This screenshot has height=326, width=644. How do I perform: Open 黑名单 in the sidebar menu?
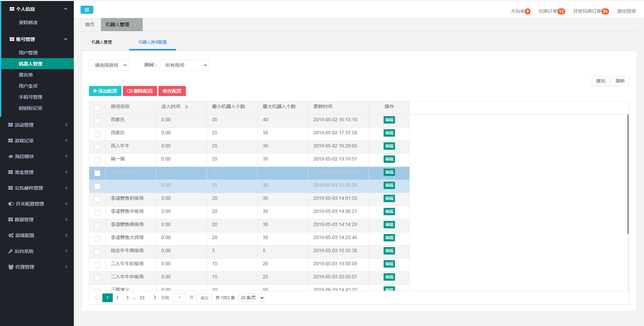[x=26, y=75]
